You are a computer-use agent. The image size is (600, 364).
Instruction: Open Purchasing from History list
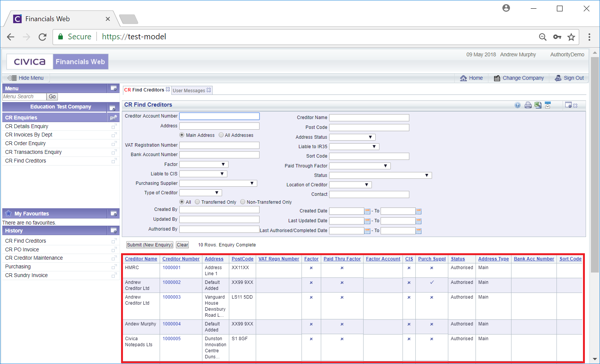point(18,266)
